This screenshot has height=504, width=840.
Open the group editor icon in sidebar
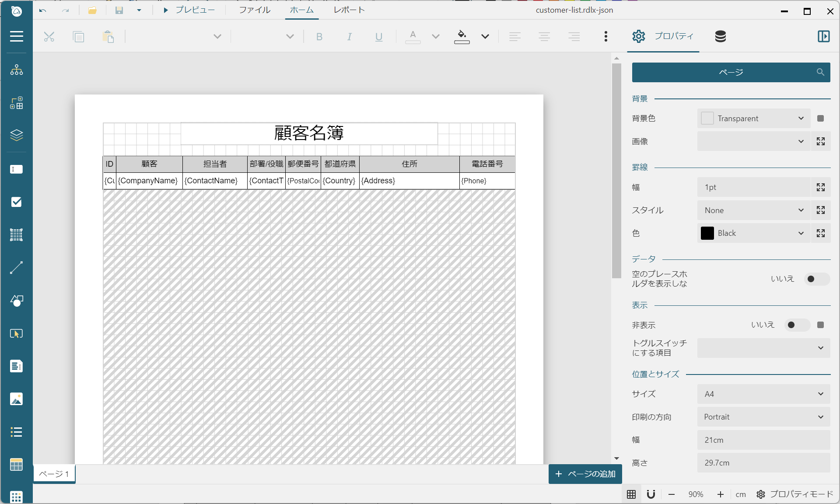coord(16,103)
